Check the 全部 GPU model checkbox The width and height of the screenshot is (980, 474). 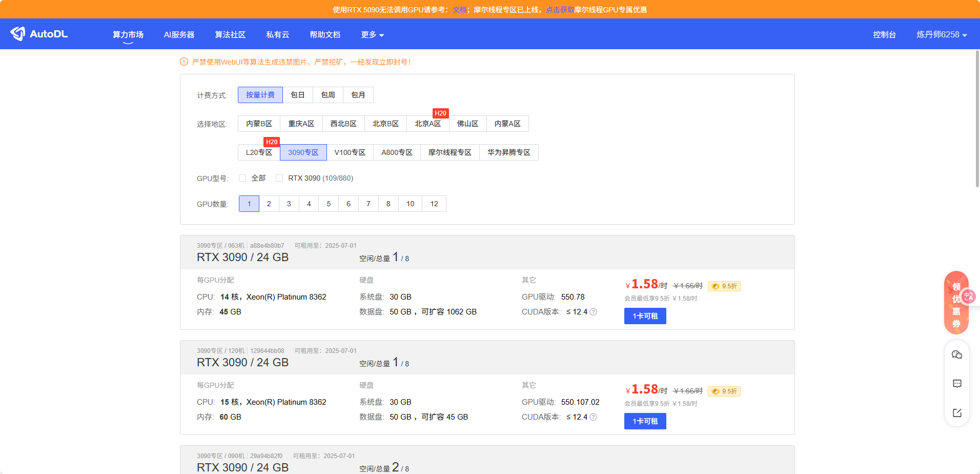(x=242, y=178)
